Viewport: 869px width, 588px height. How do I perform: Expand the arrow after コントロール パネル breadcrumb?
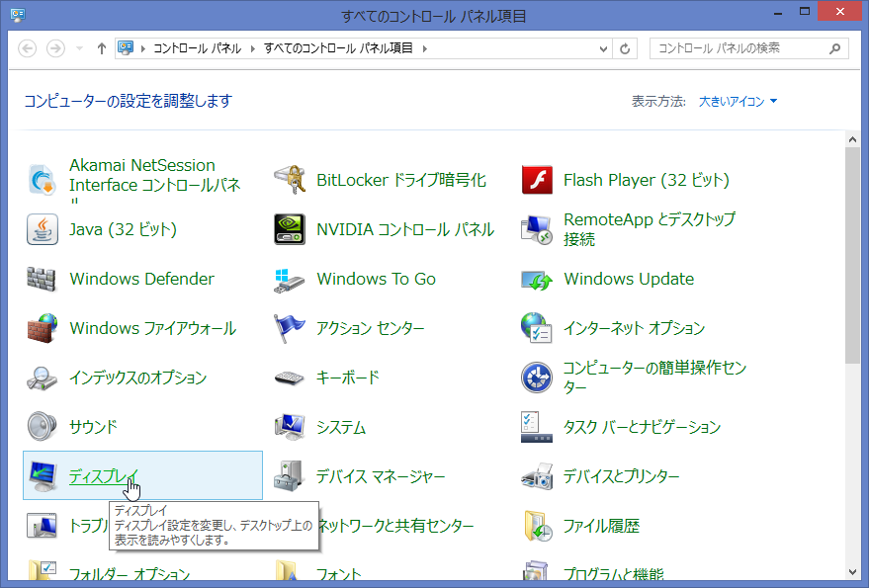tap(253, 48)
